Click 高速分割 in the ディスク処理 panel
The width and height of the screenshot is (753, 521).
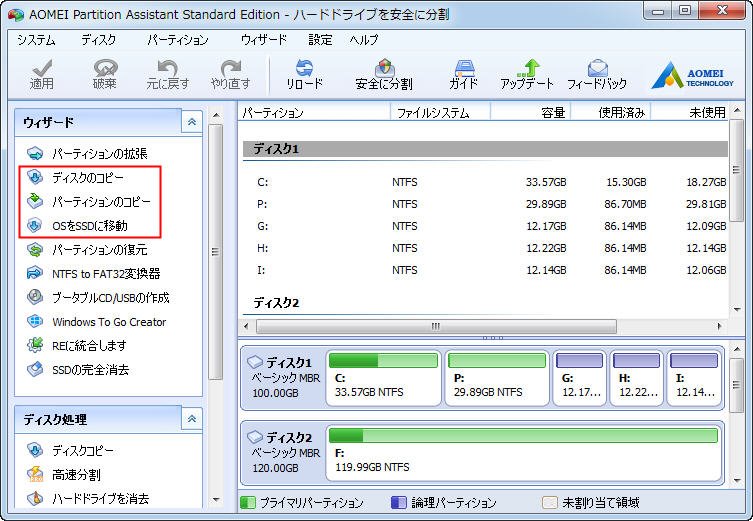(64, 474)
